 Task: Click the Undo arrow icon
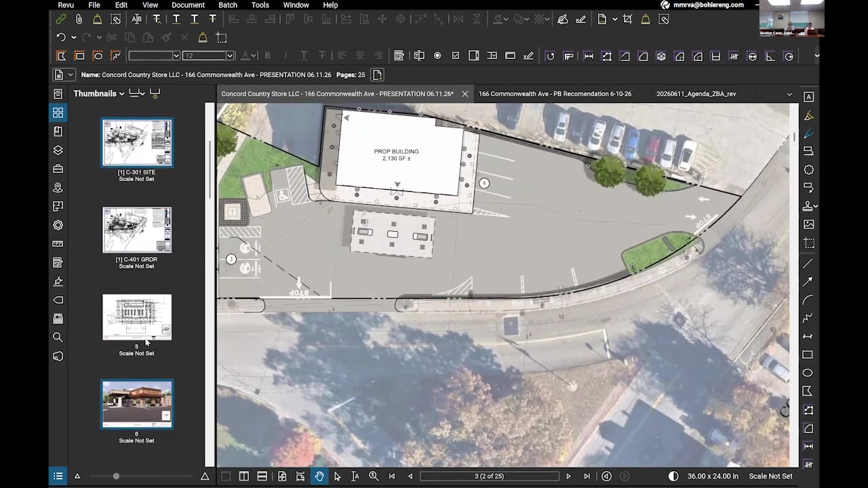click(x=61, y=37)
